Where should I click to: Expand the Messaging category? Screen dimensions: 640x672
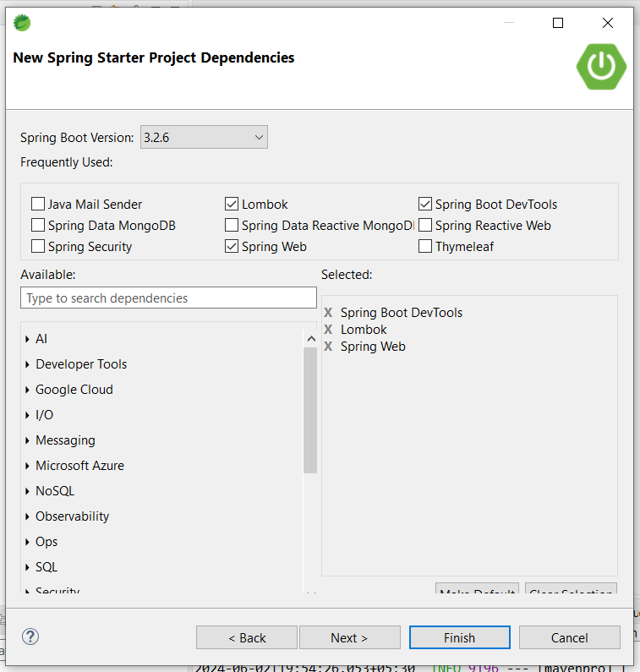(x=27, y=440)
